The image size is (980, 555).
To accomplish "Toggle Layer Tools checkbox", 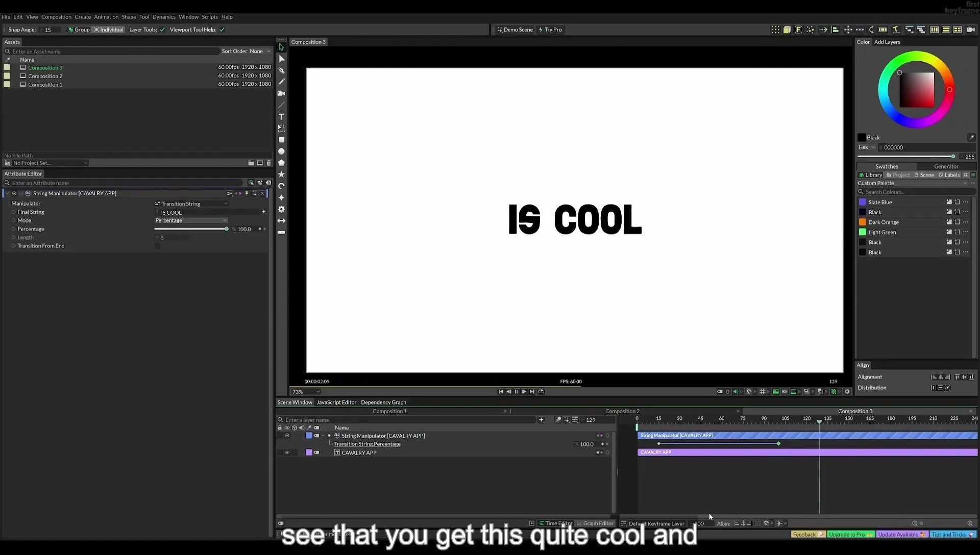I will 162,30.
